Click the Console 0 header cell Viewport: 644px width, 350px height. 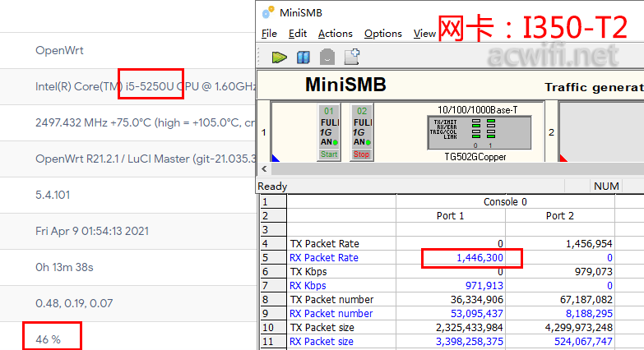point(505,201)
